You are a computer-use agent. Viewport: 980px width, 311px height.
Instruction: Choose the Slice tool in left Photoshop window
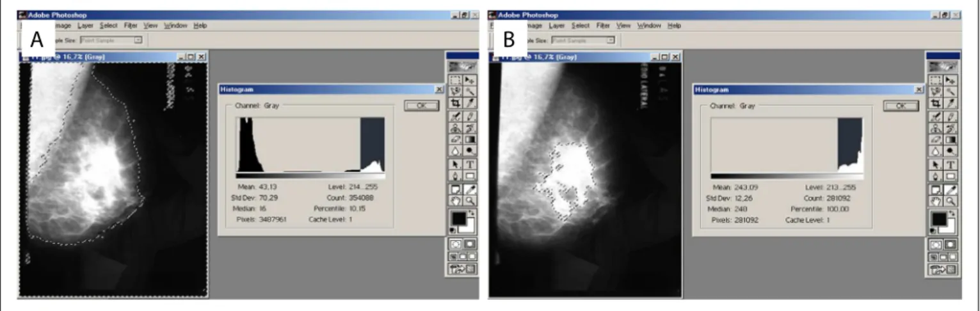[x=470, y=102]
